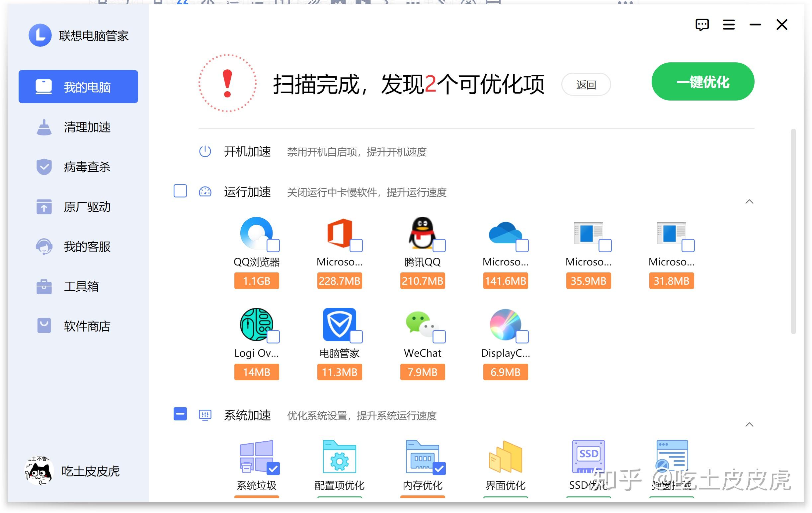
Task: Click the 14MB size badge
Action: click(x=257, y=372)
